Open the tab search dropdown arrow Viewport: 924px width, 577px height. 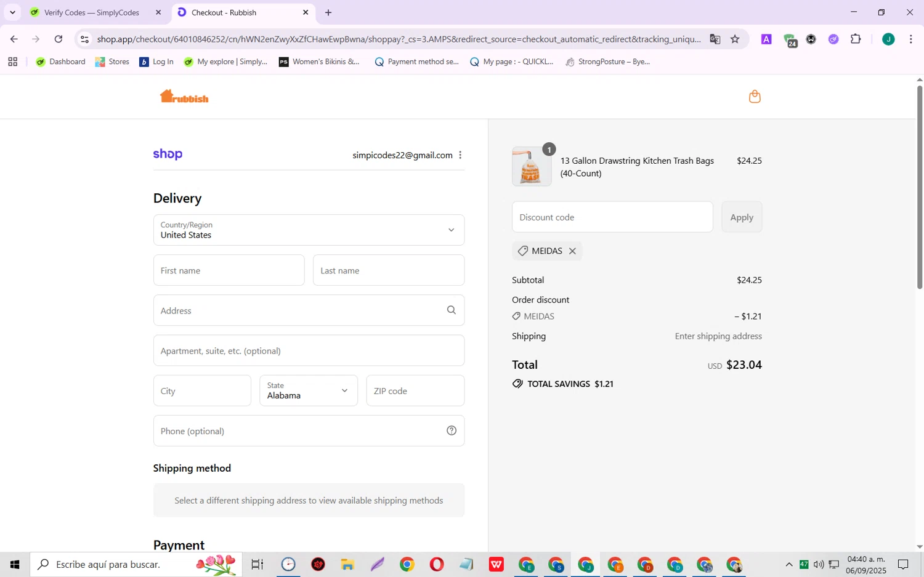12,12
